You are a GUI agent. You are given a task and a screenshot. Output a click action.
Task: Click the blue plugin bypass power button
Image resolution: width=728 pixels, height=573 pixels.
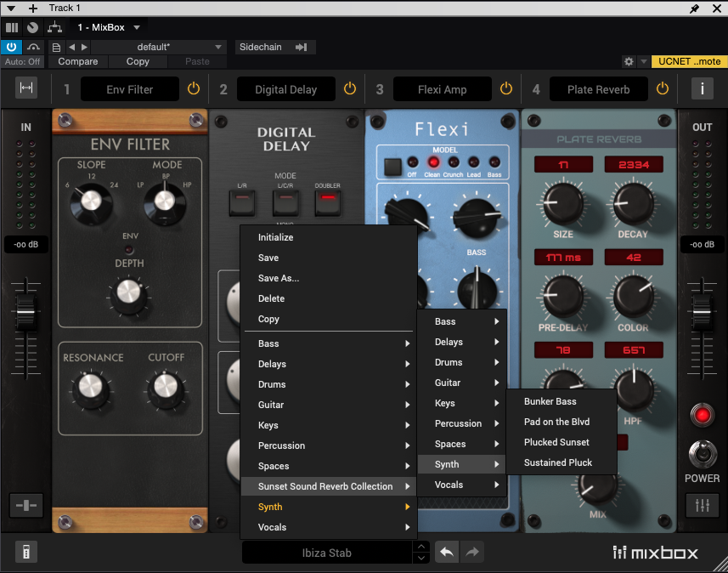[x=12, y=47]
